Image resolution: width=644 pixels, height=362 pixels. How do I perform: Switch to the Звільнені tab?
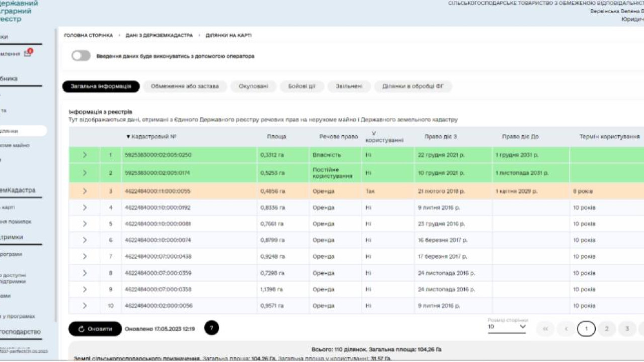coord(349,86)
